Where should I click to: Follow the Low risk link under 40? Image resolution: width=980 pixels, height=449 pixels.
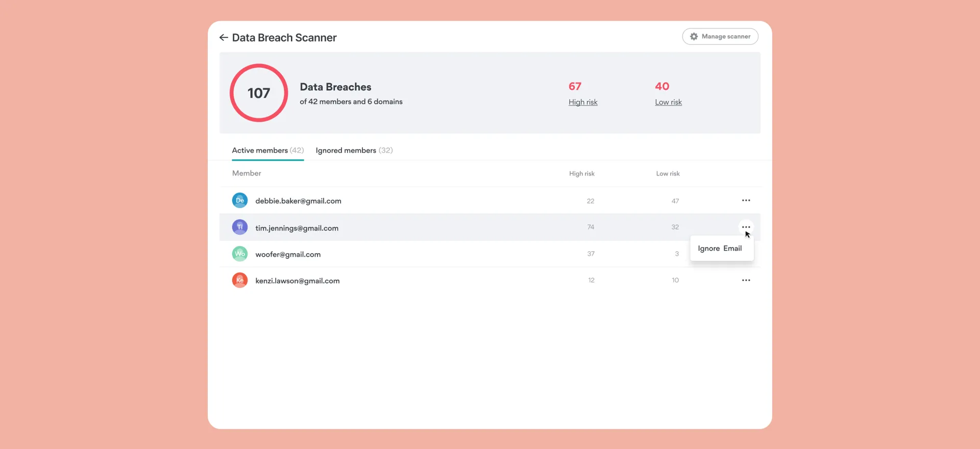coord(668,102)
